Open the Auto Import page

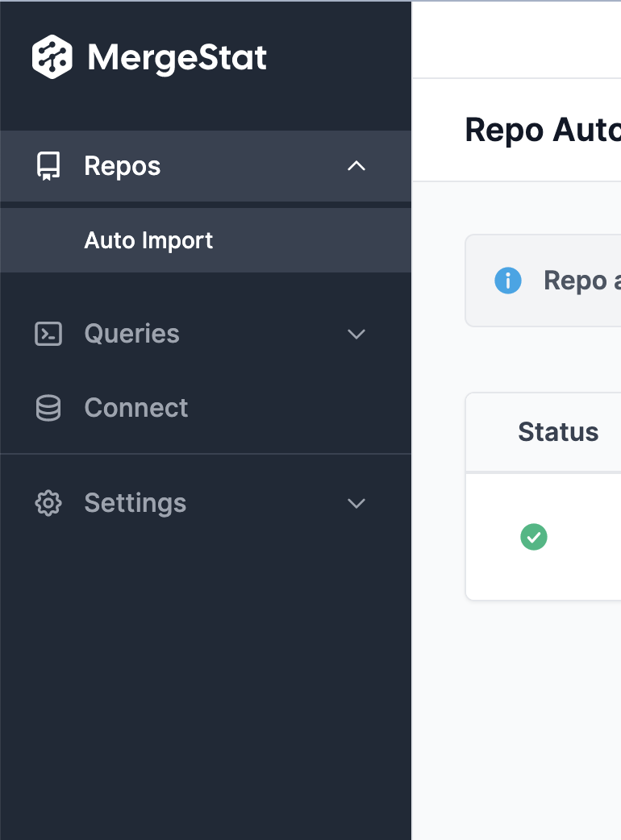[148, 239]
